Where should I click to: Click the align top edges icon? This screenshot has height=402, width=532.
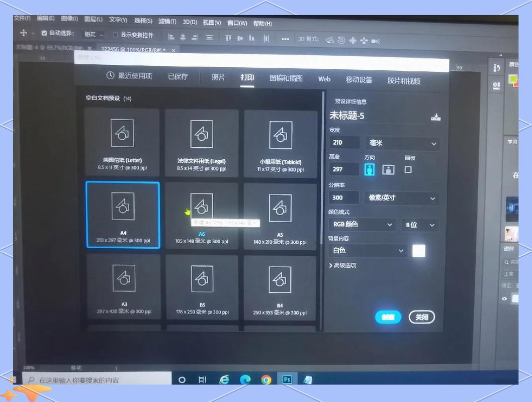click(228, 38)
